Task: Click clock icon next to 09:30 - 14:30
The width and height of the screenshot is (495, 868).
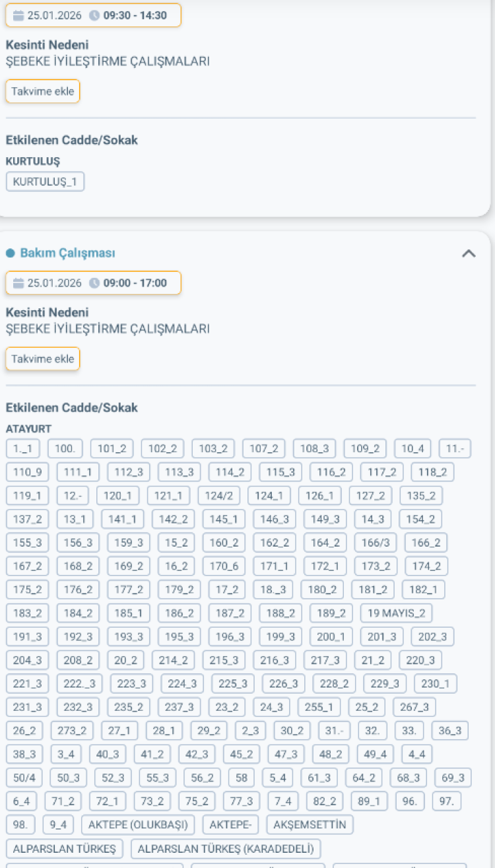Action: tap(94, 15)
